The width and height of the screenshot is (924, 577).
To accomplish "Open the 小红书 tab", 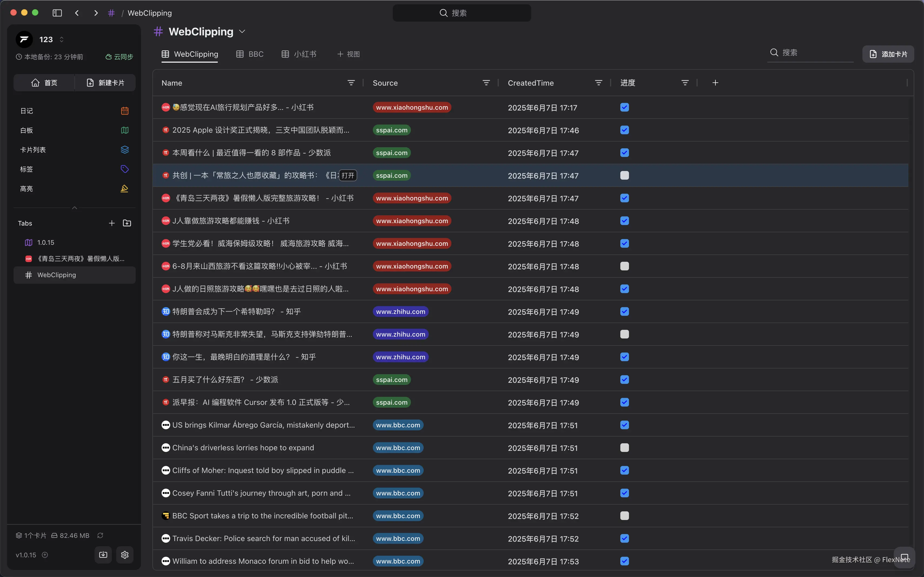I will (299, 54).
